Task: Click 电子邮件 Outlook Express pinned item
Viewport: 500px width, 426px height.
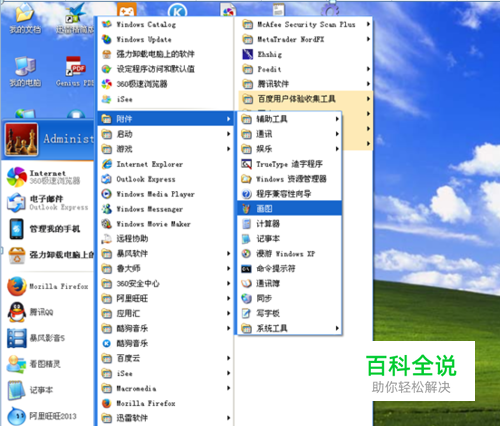Action: click(x=49, y=203)
